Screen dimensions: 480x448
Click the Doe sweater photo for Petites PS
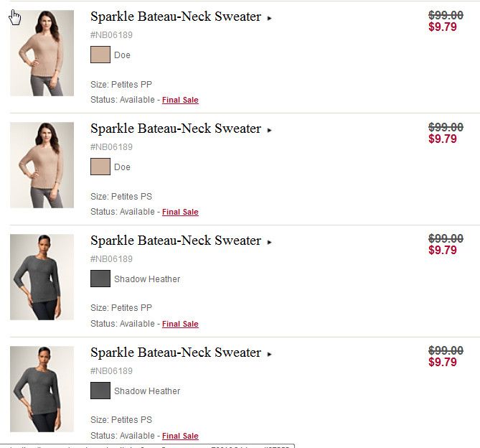[42, 165]
